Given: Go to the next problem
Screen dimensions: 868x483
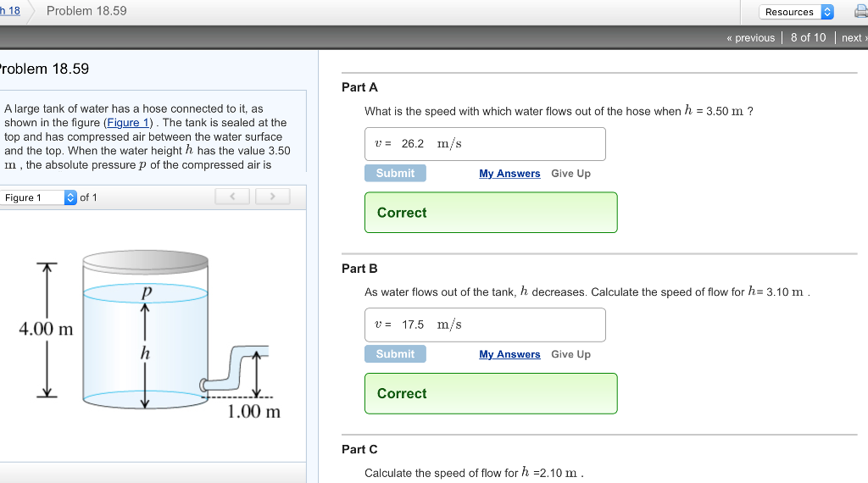Looking at the screenshot, I should pos(854,37).
